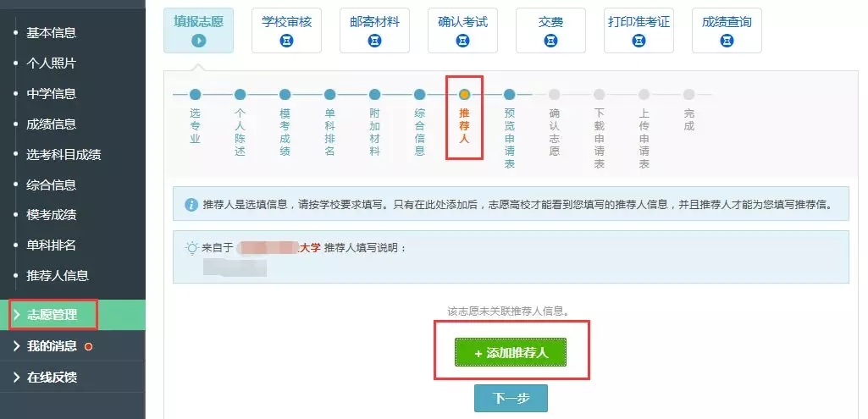The width and height of the screenshot is (868, 419).
Task: Click the hourglass icon under 邮寄材料
Action: pyautogui.click(x=374, y=41)
